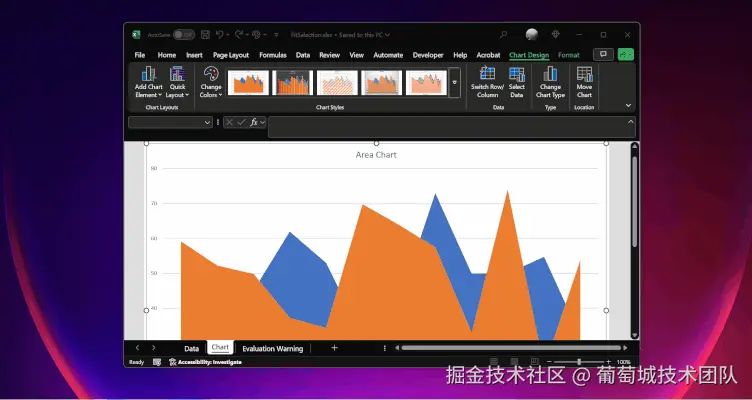The width and height of the screenshot is (752, 400).
Task: Open the Change Colors palette
Action: [211, 82]
